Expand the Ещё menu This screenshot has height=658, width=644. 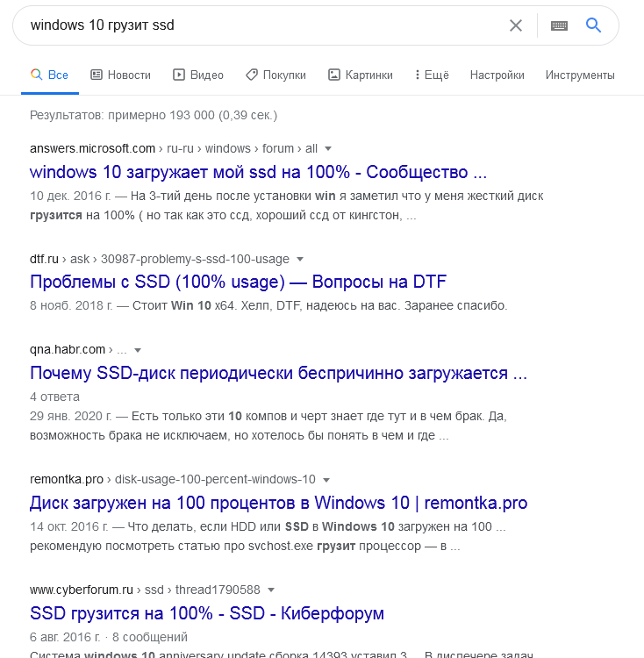432,75
